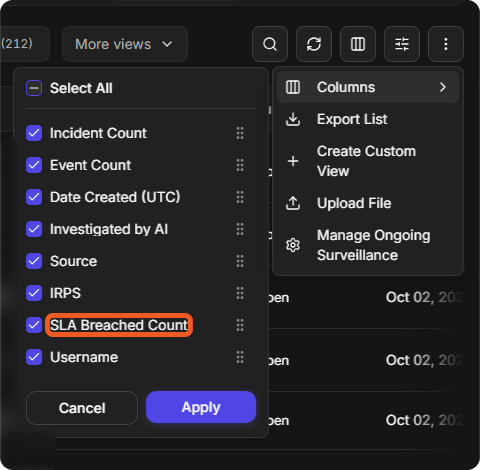This screenshot has height=470, width=480.
Task: Choose Export List from the menu
Action: tap(368, 119)
